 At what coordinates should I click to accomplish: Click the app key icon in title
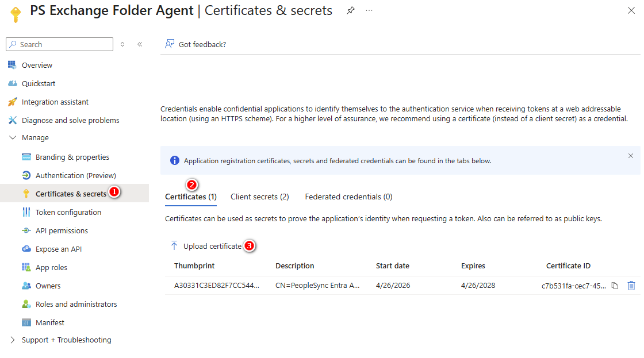(x=16, y=14)
